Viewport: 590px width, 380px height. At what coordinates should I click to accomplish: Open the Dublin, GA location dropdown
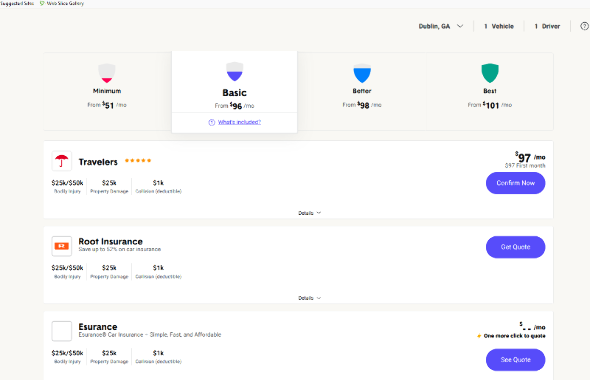tap(441, 26)
